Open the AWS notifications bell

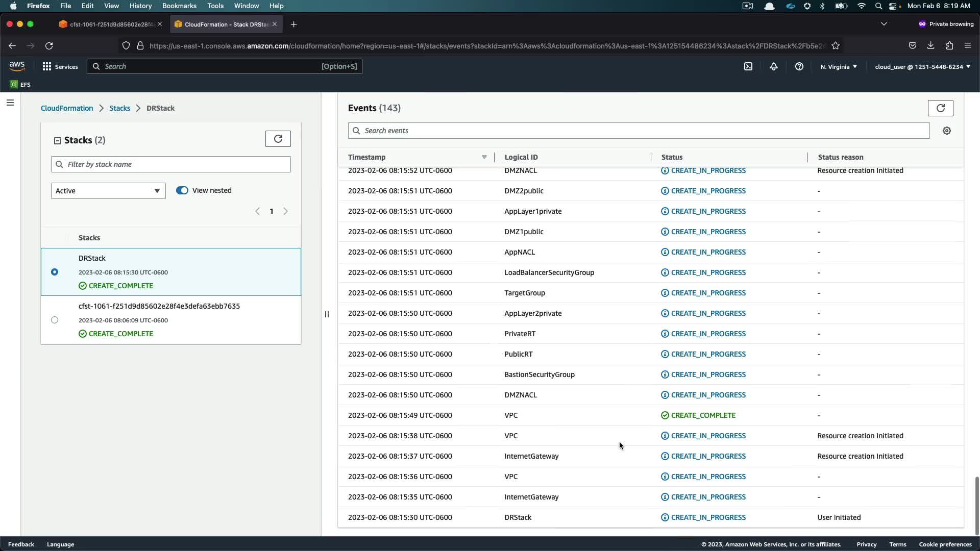tap(774, 66)
